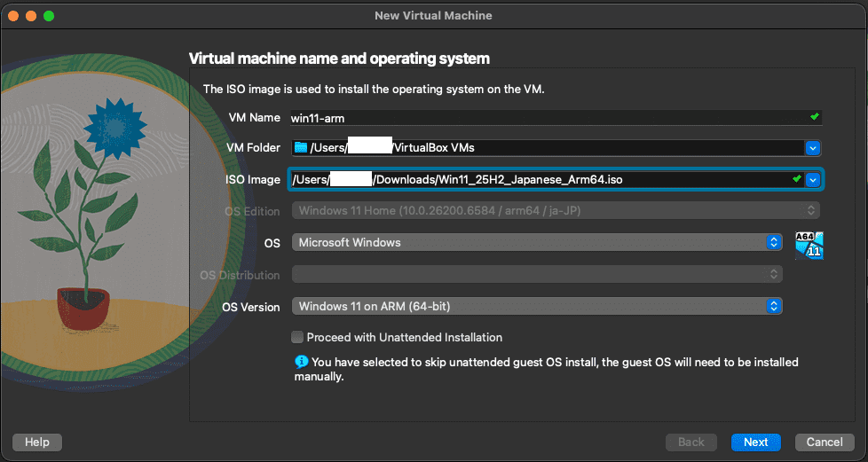
Task: Click the green checkmark beside VM Name
Action: coord(814,117)
